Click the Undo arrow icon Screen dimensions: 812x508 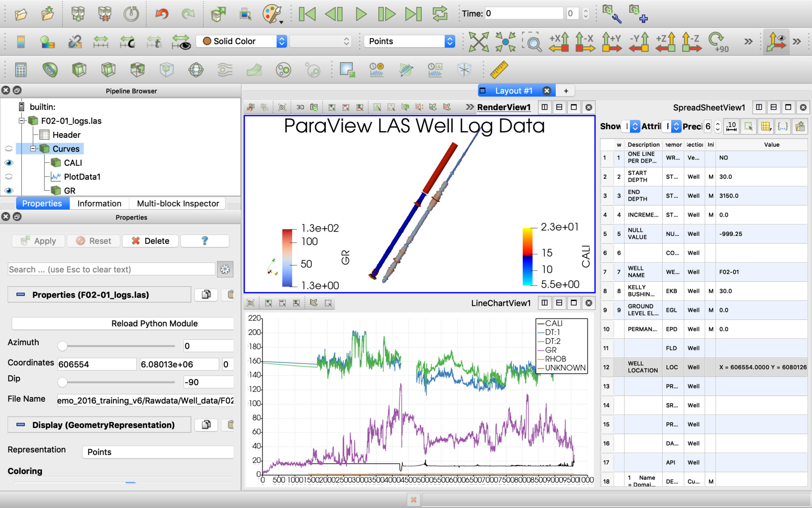click(x=162, y=14)
